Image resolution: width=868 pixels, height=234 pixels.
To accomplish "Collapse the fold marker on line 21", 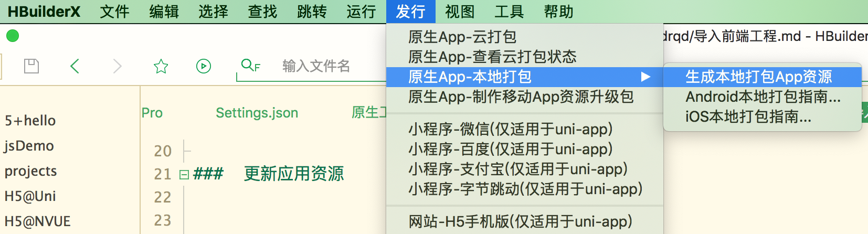I will (x=184, y=174).
